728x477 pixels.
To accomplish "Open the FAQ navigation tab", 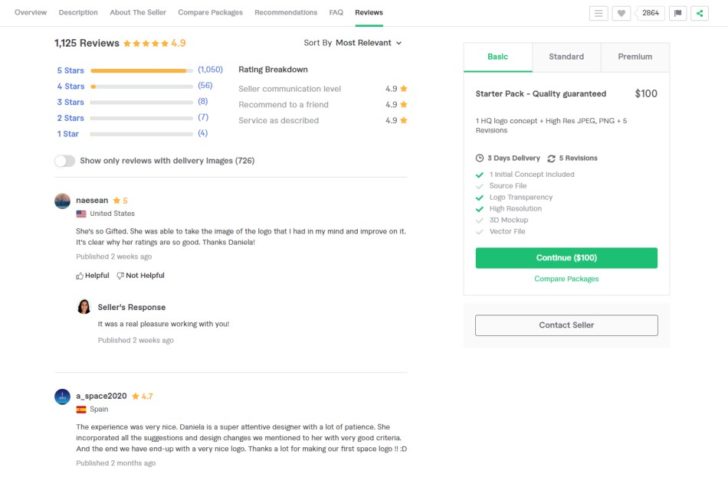I will pos(336,13).
